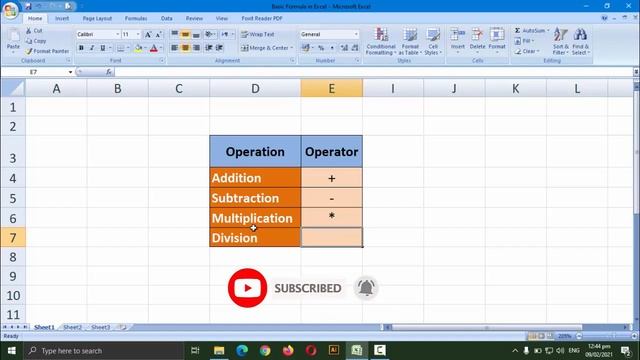Select the Division cell in column D
This screenshot has height=360, width=640.
point(255,238)
